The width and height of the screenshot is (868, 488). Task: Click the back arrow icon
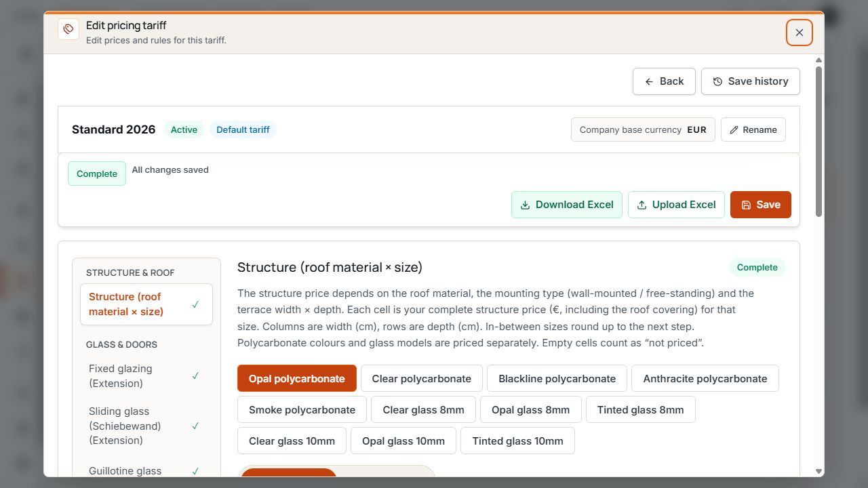point(649,81)
